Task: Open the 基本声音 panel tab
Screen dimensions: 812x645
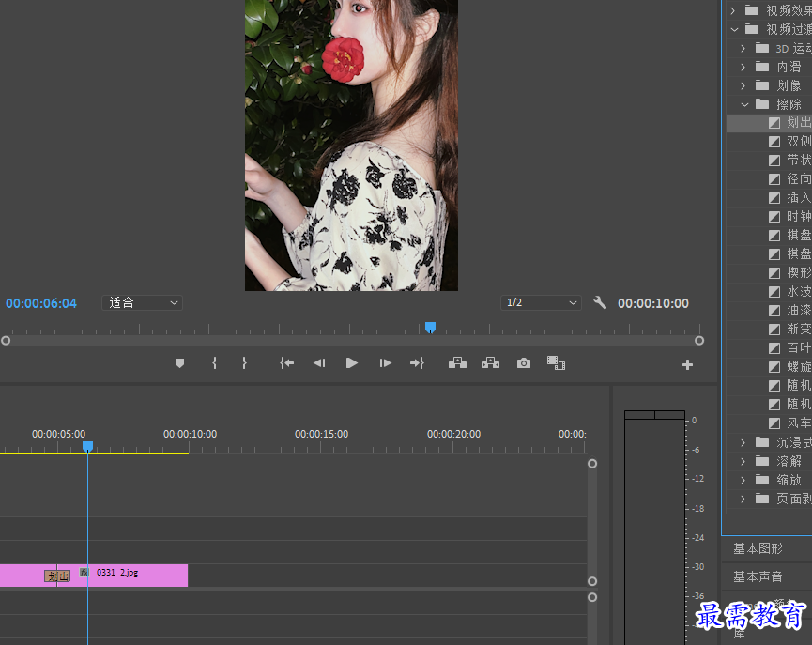Action: point(758,576)
